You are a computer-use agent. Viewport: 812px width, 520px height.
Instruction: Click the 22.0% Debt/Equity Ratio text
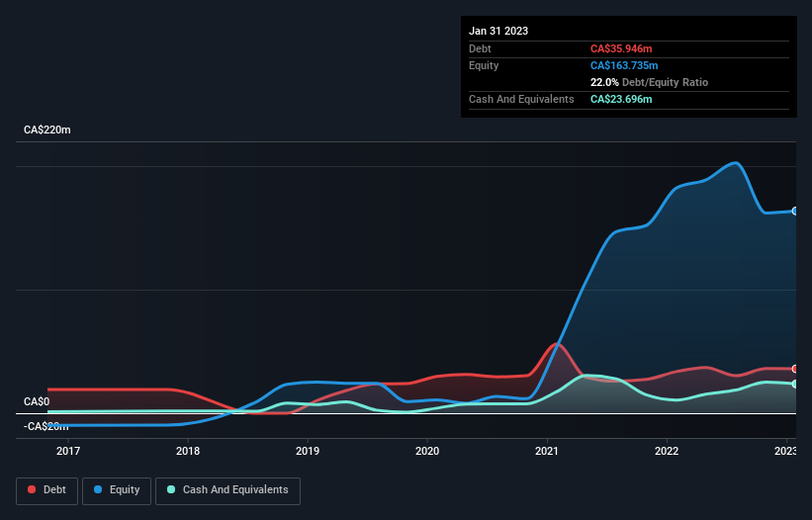[x=649, y=82]
